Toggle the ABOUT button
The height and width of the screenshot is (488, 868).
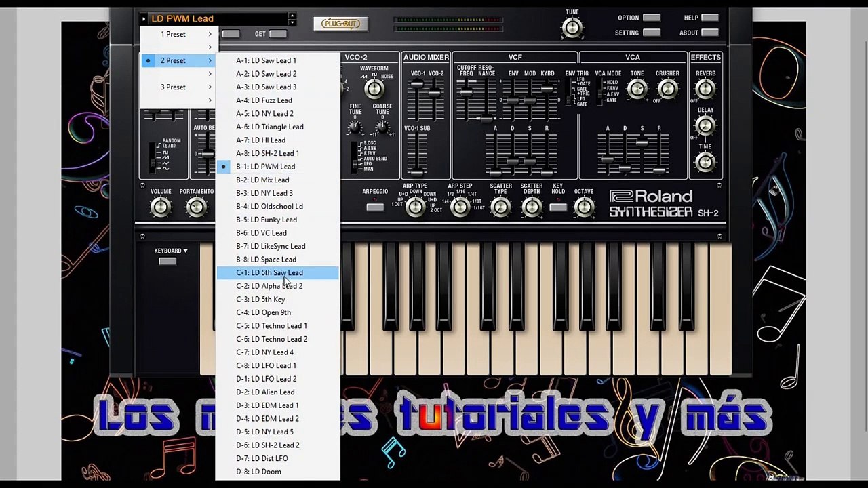710,33
